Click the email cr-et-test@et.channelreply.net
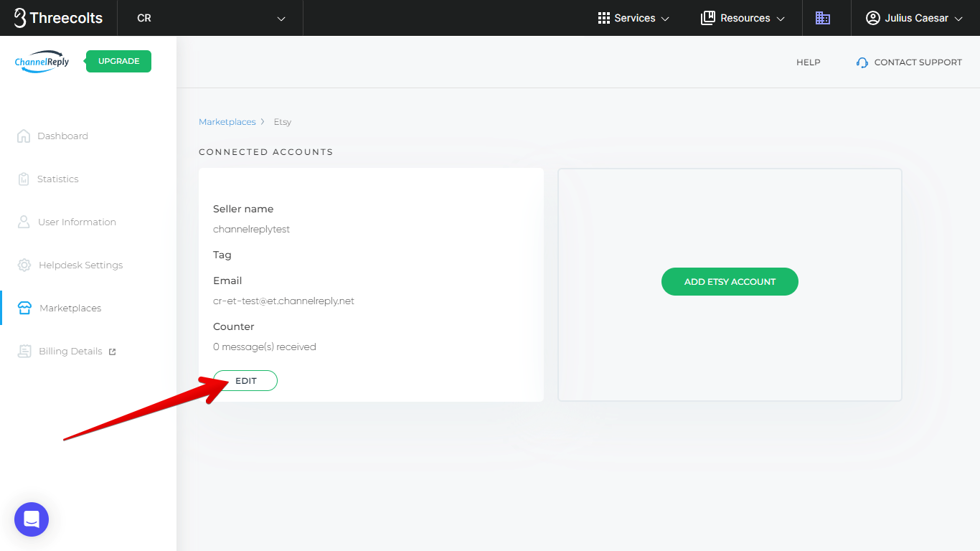980x551 pixels. tap(283, 301)
